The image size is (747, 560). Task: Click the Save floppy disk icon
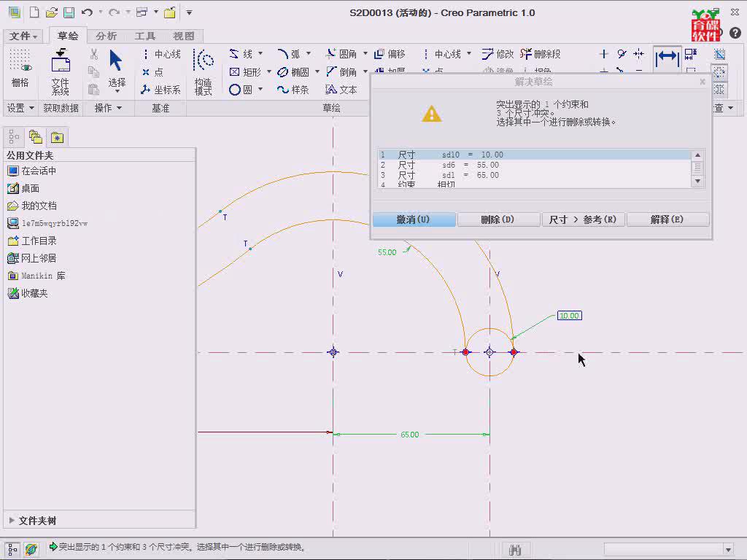(x=69, y=12)
